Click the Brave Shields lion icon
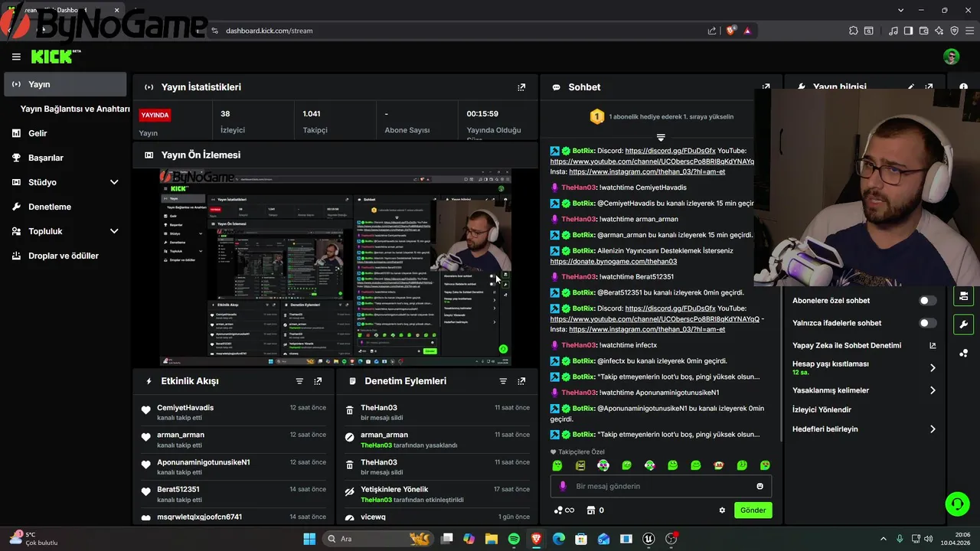 tap(731, 31)
